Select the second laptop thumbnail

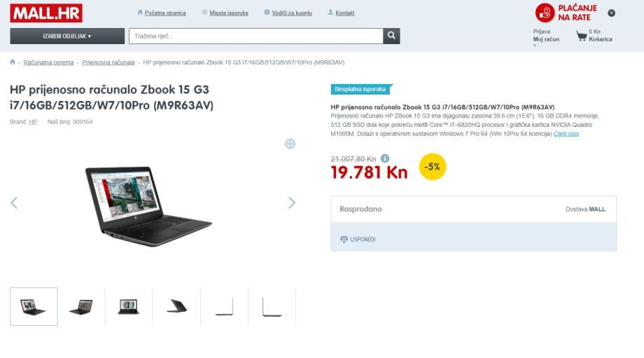tap(81, 306)
